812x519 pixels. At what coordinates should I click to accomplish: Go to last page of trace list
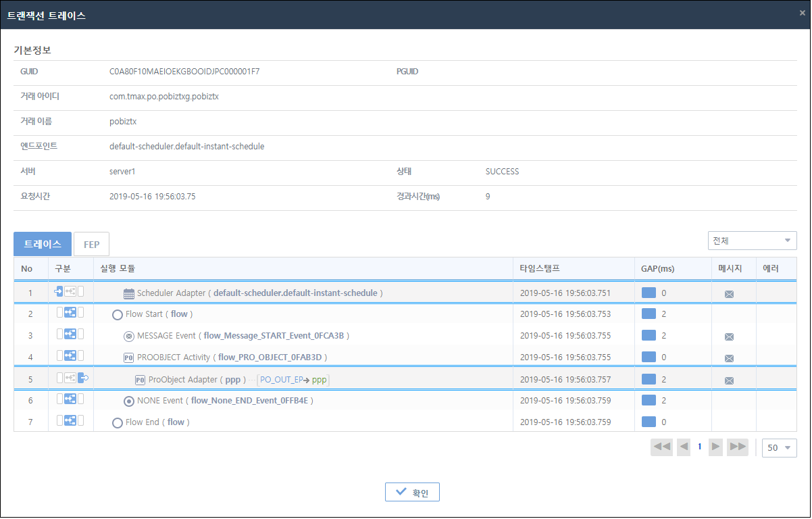click(x=738, y=447)
